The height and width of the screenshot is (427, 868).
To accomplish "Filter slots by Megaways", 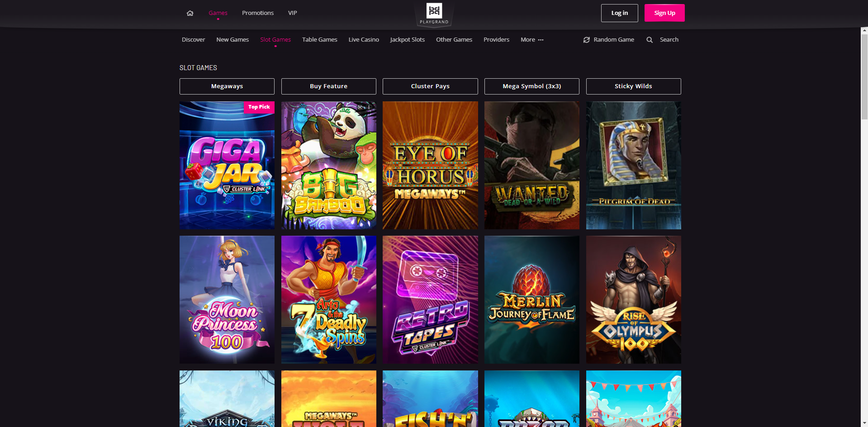I will (227, 86).
